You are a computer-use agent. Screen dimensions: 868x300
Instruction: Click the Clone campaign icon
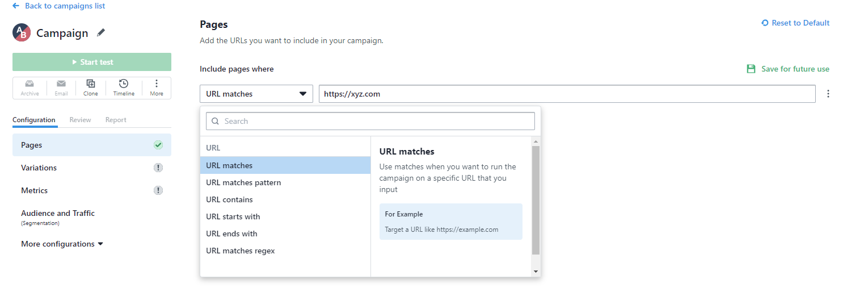91,84
